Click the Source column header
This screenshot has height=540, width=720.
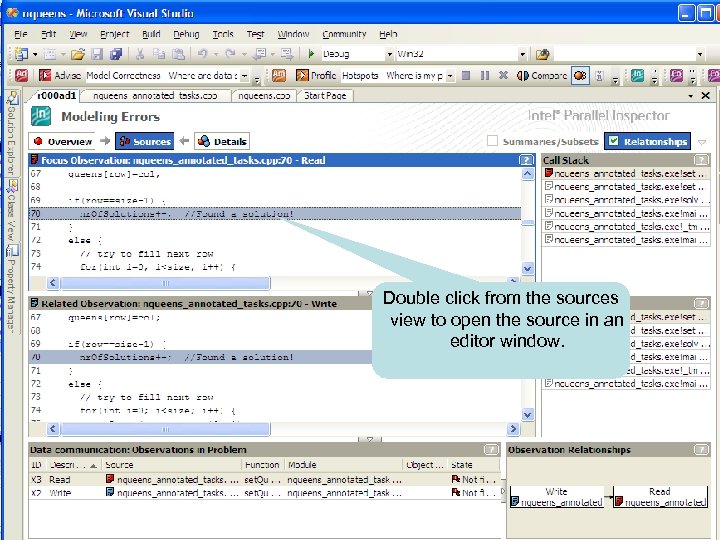(x=172, y=465)
